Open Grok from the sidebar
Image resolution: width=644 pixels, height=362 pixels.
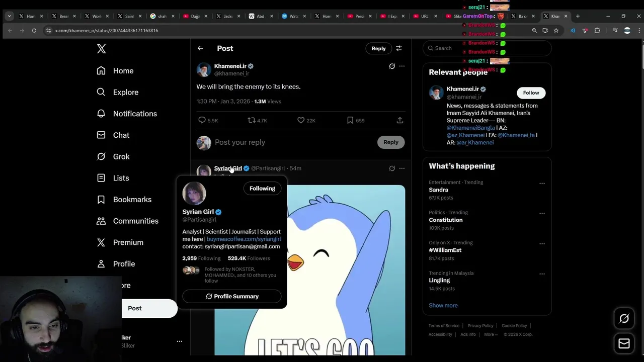113,156
